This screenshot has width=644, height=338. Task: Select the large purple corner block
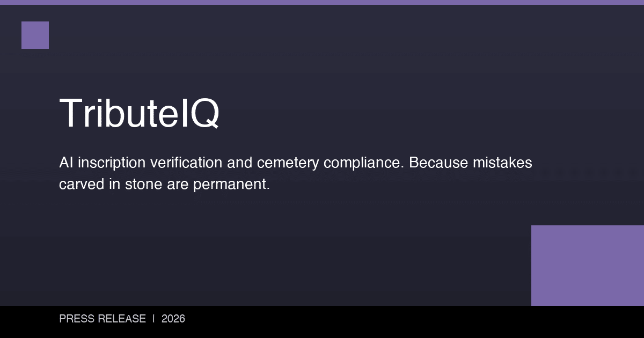coord(587,265)
